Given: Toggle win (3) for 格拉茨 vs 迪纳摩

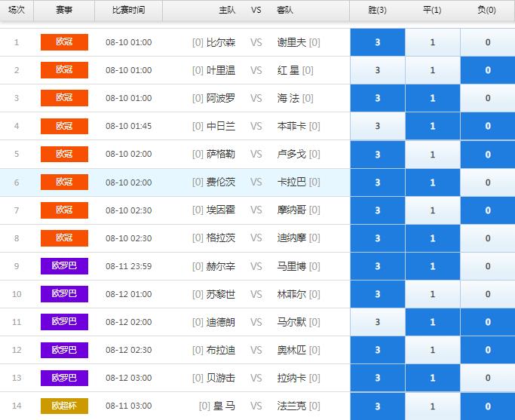Looking at the screenshot, I should pos(377,238).
